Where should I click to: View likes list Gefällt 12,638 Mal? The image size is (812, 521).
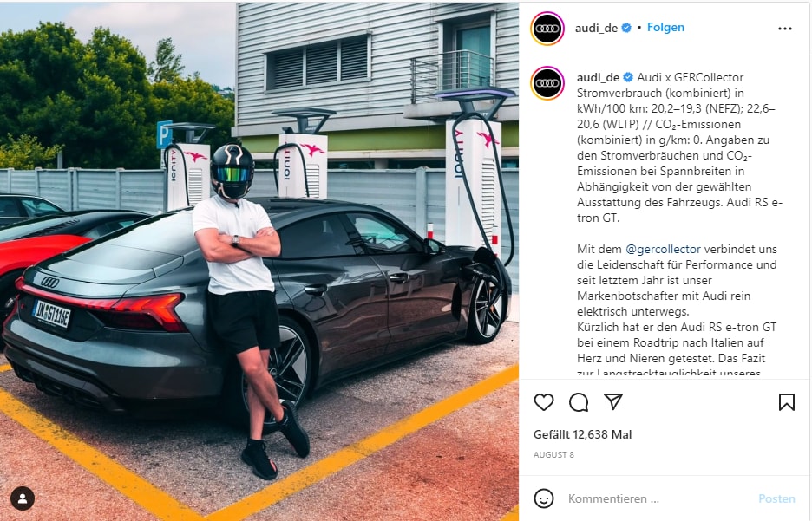[583, 434]
